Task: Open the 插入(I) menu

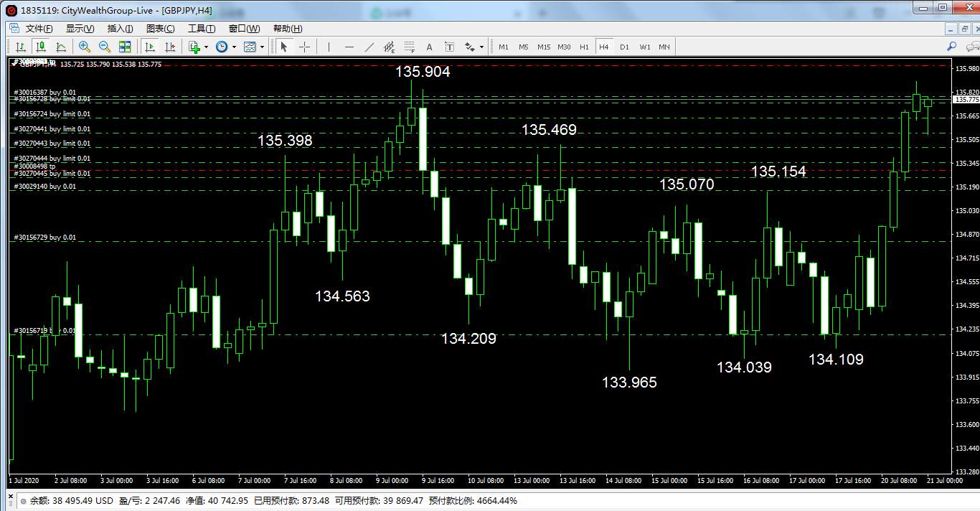Action: tap(120, 29)
